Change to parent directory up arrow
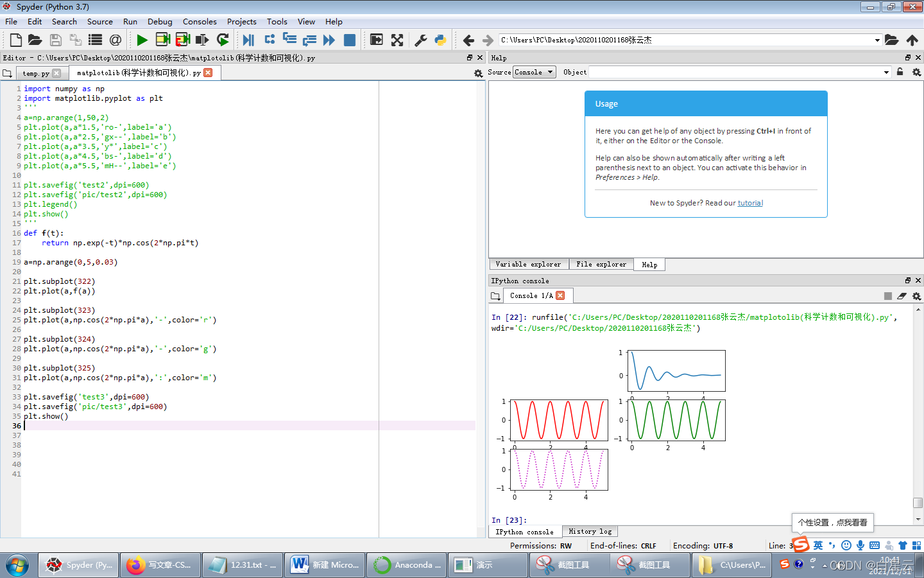This screenshot has width=924, height=578. click(912, 40)
